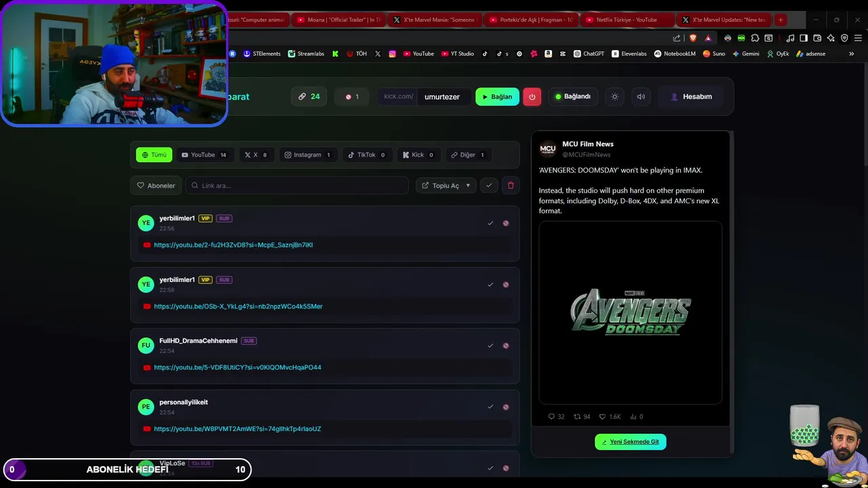Mark first yerbilimler1 link as done

tap(490, 223)
